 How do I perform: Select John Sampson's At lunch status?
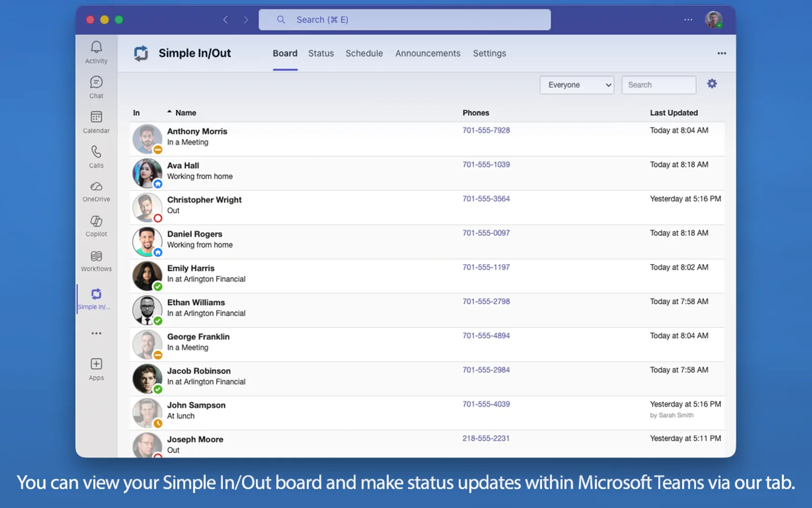(x=181, y=416)
